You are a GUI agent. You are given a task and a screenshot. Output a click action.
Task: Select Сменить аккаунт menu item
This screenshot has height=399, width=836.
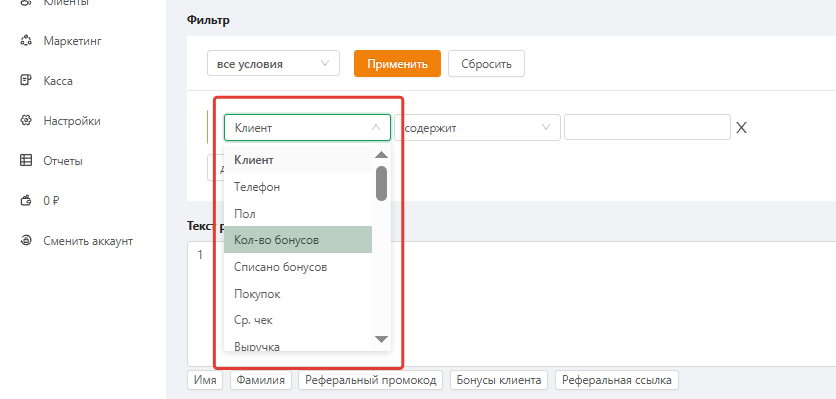click(x=88, y=241)
